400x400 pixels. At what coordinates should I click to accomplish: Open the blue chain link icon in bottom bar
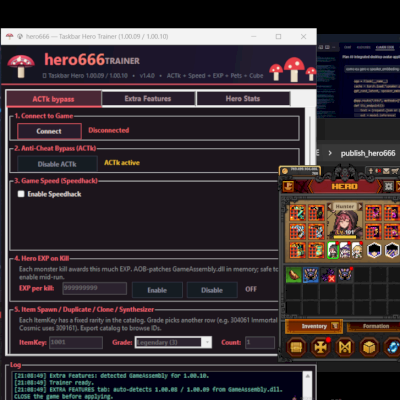pos(392,347)
